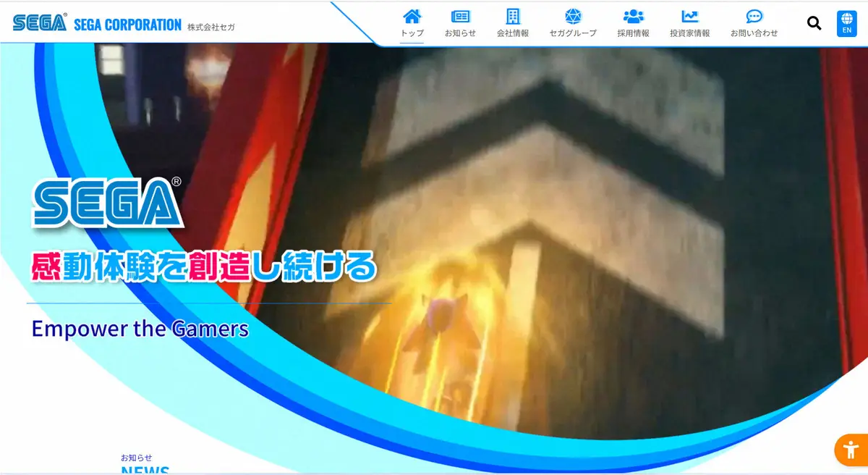Click the speech bubble contact icon

click(754, 16)
